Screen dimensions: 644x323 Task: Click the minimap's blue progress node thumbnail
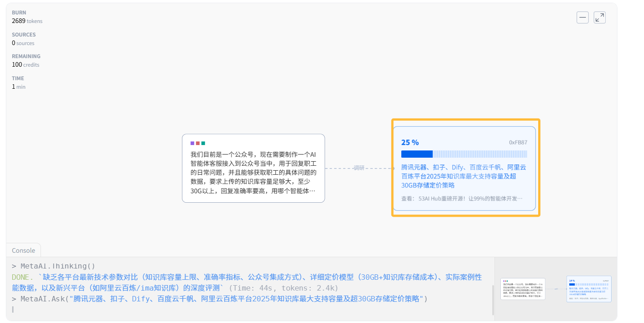coord(589,289)
